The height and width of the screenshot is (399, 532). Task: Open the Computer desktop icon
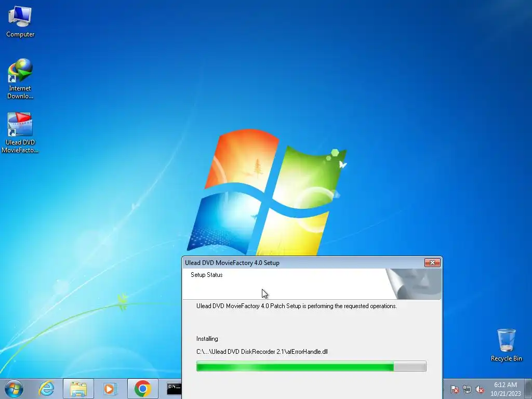tap(20, 22)
